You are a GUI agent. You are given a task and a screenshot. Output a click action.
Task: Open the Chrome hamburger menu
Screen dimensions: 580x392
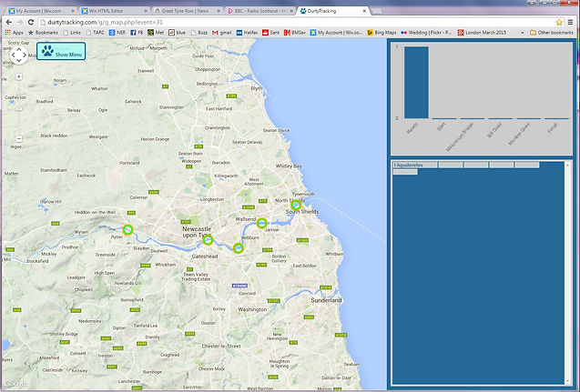[x=570, y=22]
